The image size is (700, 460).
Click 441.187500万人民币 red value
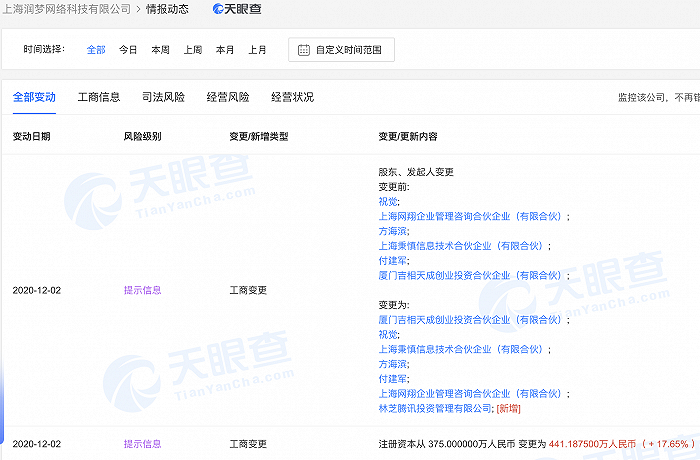(592, 444)
